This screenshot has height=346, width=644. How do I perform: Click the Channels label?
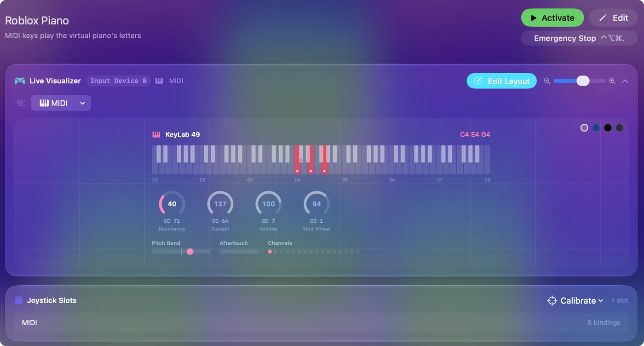(280, 243)
